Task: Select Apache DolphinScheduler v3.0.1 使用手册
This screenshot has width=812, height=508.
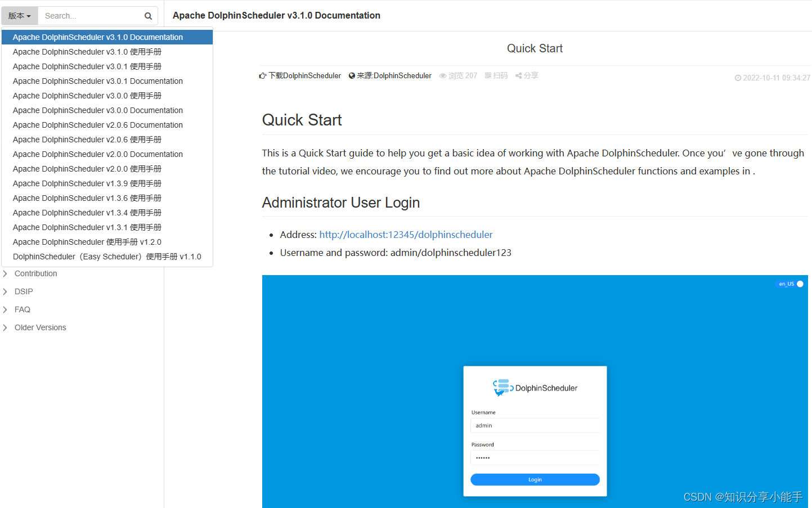Action: coord(107,66)
